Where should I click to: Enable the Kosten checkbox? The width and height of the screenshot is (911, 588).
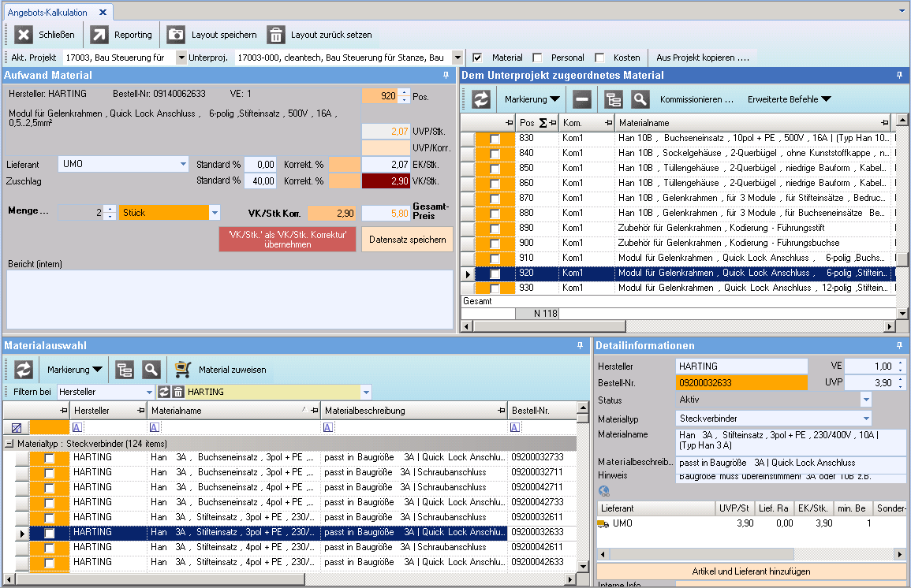599,58
